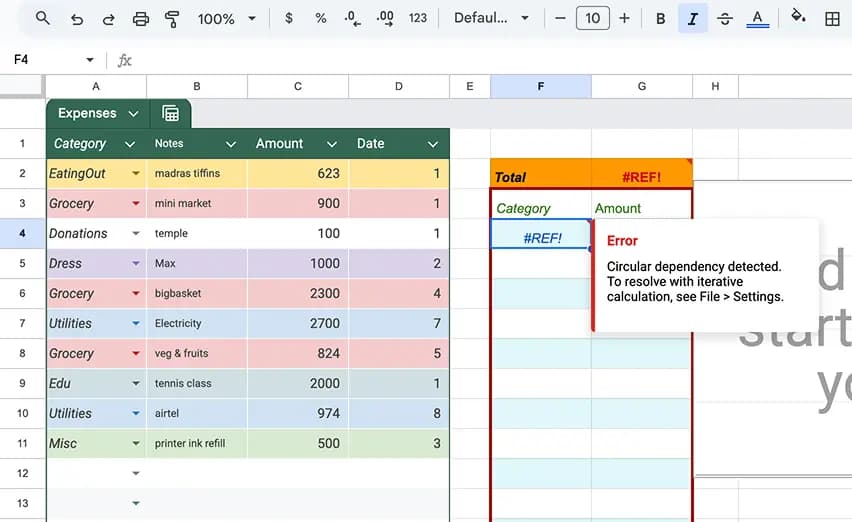852x522 pixels.
Task: Open the search menus magnifier icon
Action: (42, 18)
